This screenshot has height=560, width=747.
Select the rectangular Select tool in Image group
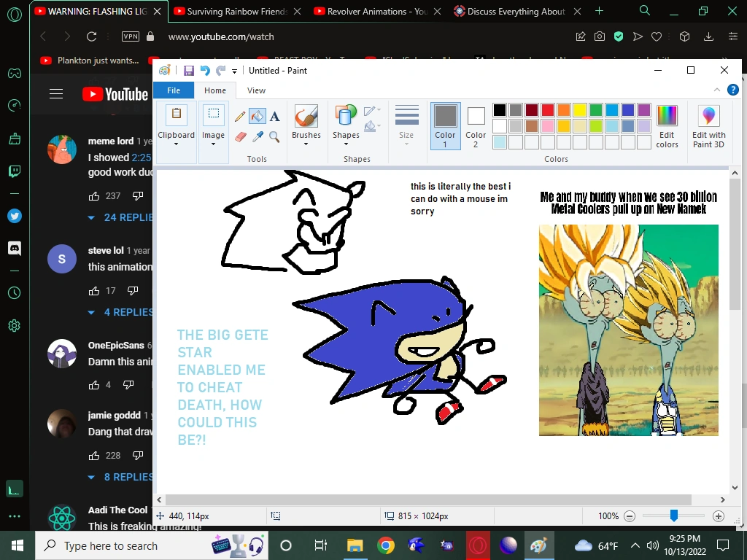click(213, 114)
